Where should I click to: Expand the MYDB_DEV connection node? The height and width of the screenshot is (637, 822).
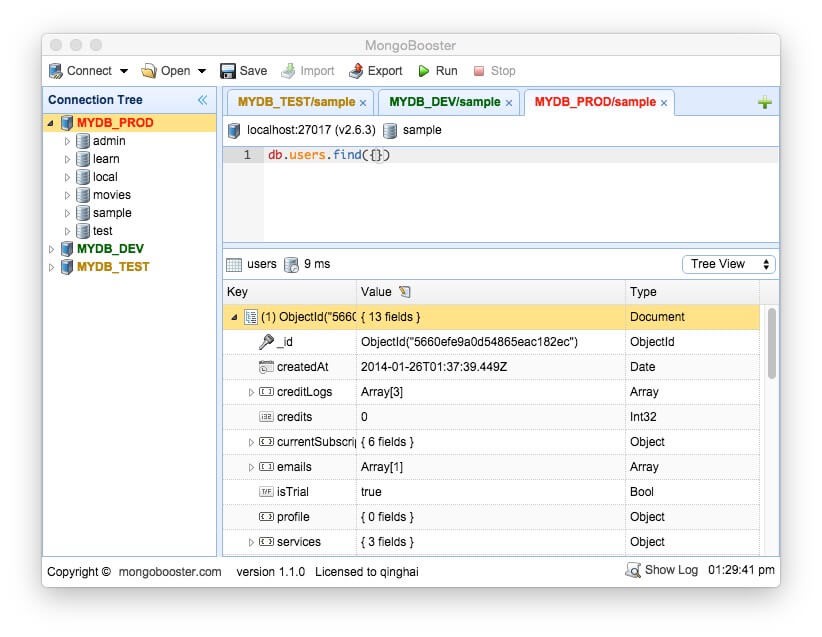click(51, 249)
